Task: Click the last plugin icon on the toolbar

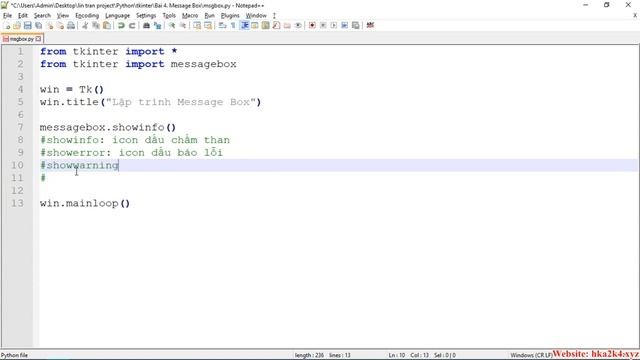Action: point(370,25)
